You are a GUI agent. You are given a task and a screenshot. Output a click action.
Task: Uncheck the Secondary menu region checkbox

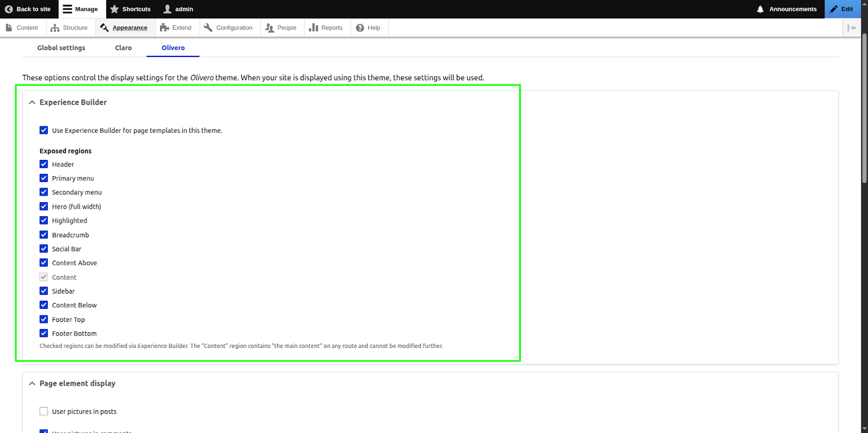pyautogui.click(x=44, y=192)
